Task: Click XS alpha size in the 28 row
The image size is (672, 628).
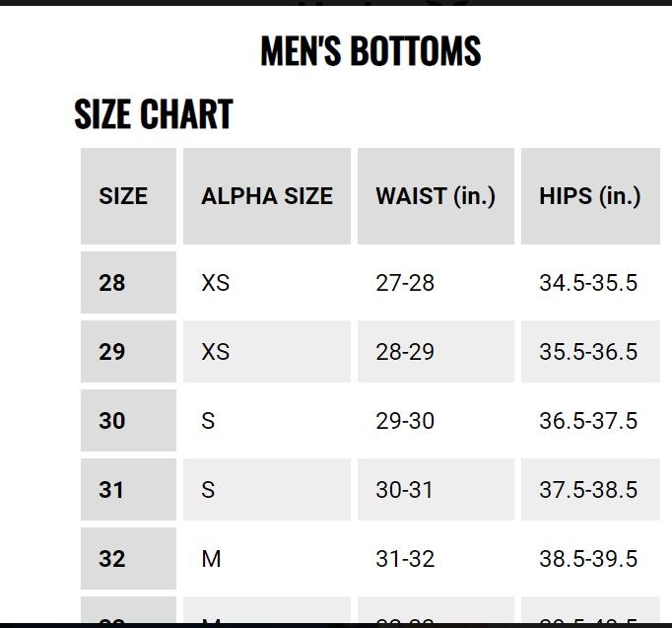Action: click(216, 283)
